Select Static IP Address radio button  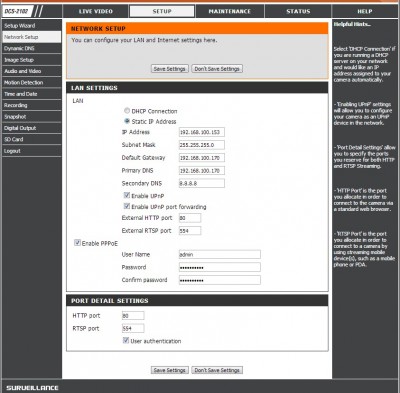click(x=127, y=121)
